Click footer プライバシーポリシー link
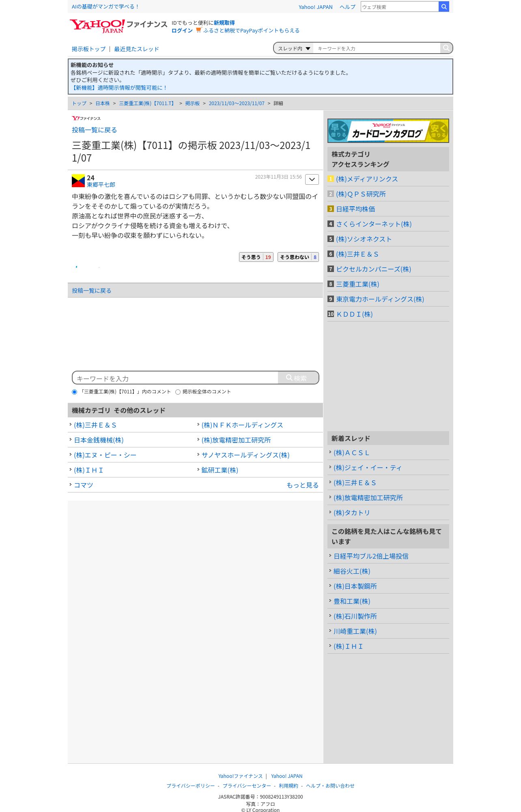This screenshot has height=812, width=521. pos(191,786)
